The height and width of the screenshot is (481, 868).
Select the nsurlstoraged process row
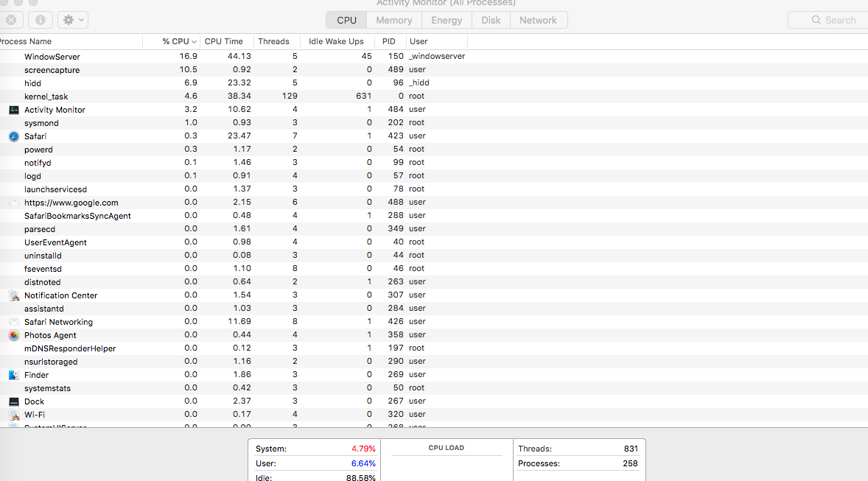click(434, 362)
